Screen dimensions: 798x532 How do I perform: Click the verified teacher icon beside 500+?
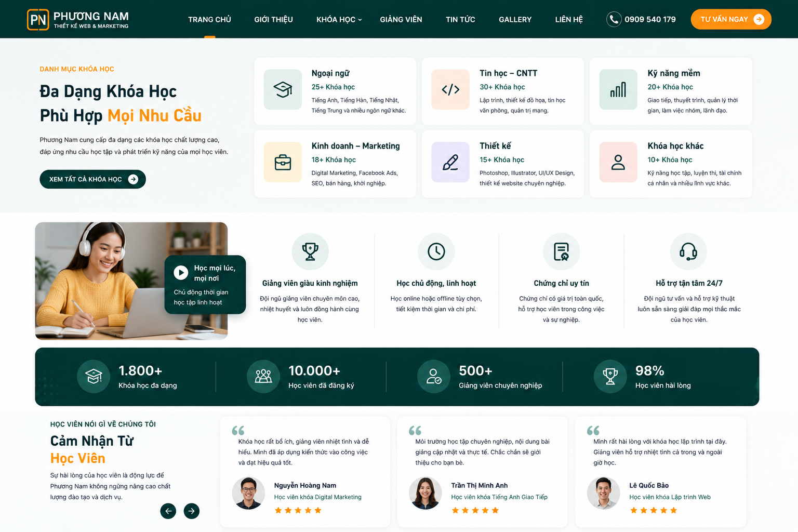pyautogui.click(x=434, y=376)
